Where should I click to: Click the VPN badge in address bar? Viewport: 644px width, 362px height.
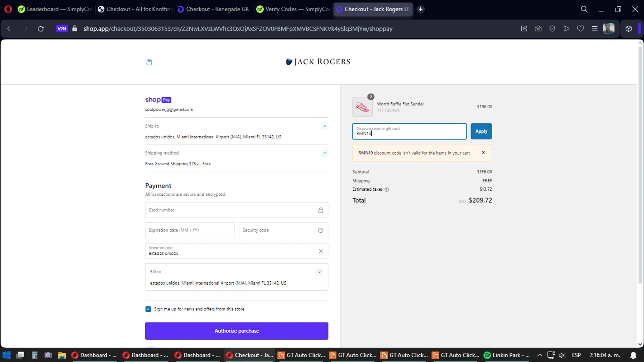tap(62, 29)
